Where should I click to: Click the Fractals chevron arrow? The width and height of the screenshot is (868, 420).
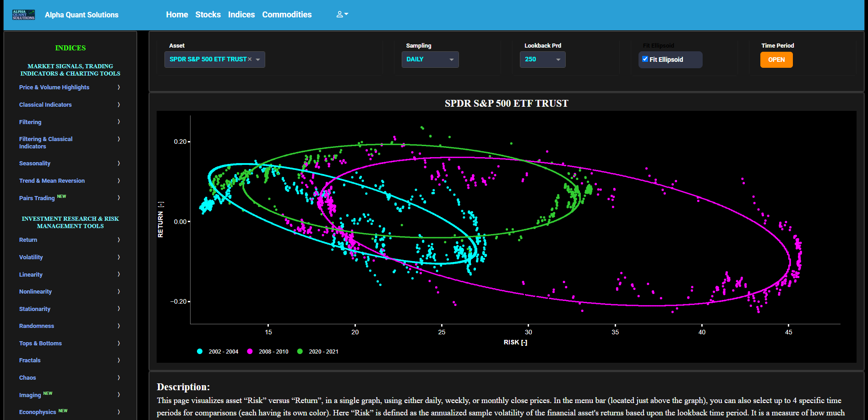119,360
